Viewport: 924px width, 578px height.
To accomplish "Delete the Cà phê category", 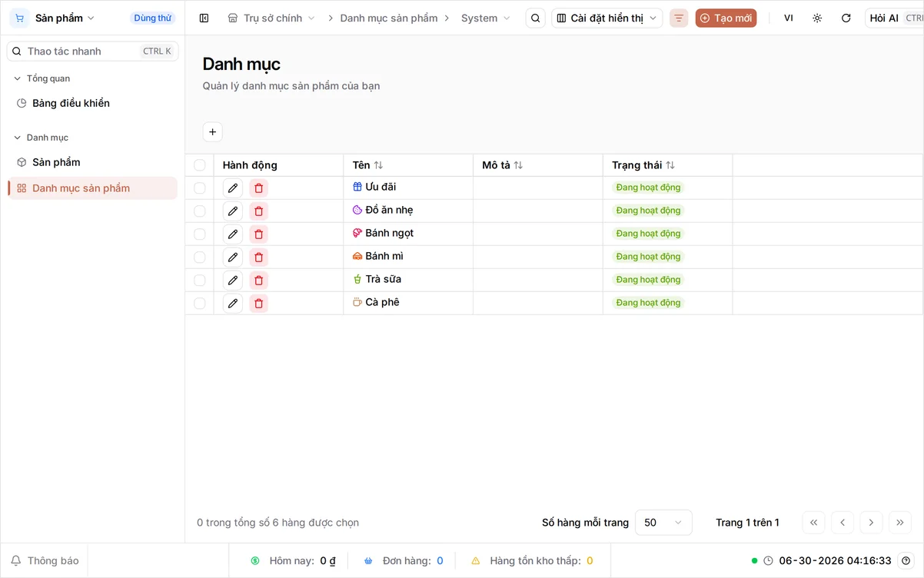I will pyautogui.click(x=258, y=304).
